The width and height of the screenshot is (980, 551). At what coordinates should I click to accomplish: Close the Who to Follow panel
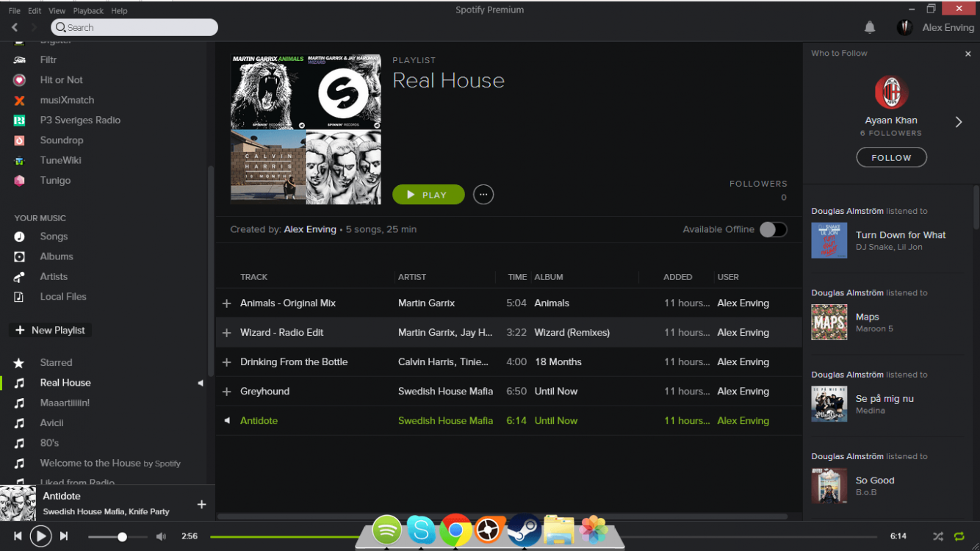point(968,54)
